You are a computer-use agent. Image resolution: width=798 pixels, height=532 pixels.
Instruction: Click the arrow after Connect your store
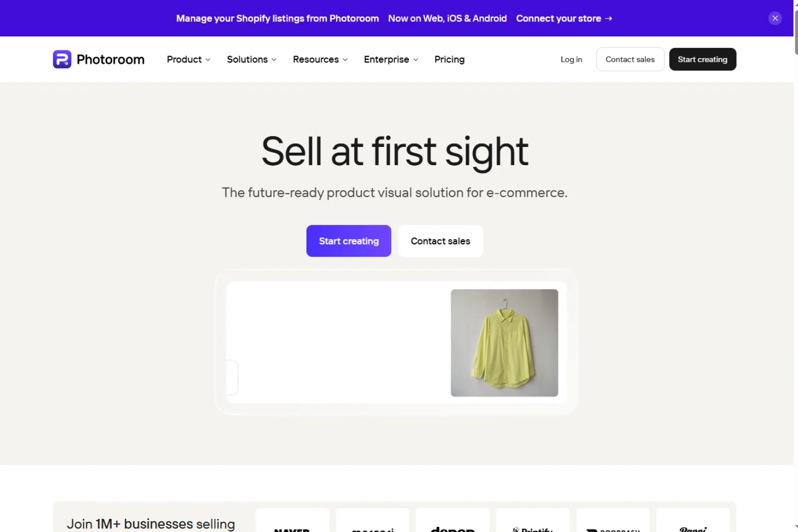608,18
